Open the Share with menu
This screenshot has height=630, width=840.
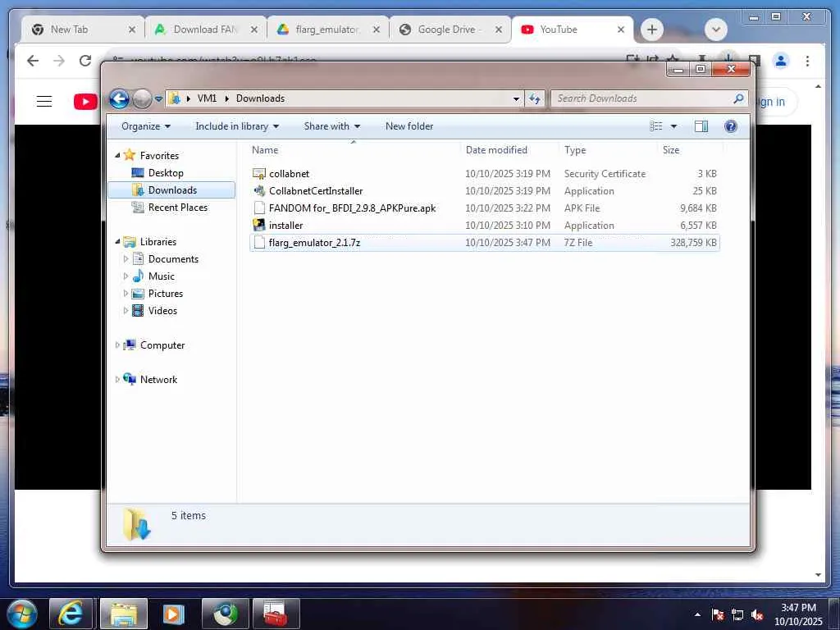point(331,126)
